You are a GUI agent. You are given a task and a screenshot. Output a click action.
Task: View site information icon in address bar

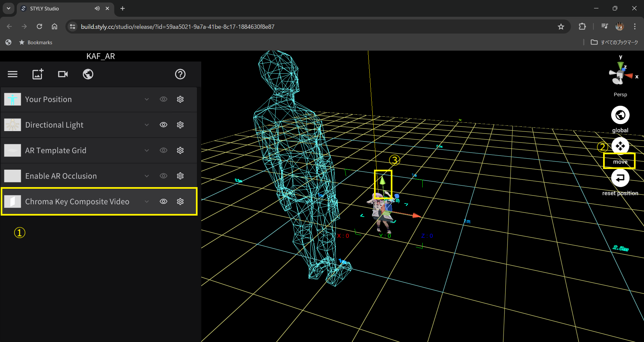tap(72, 26)
